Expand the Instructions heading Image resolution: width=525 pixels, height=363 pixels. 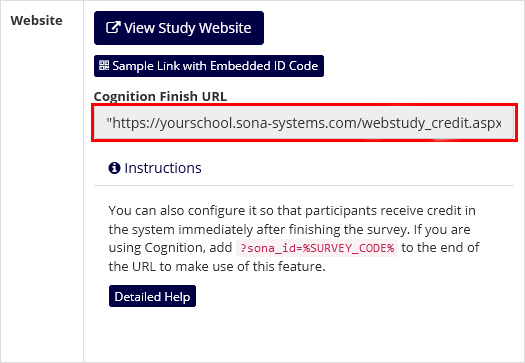[155, 168]
